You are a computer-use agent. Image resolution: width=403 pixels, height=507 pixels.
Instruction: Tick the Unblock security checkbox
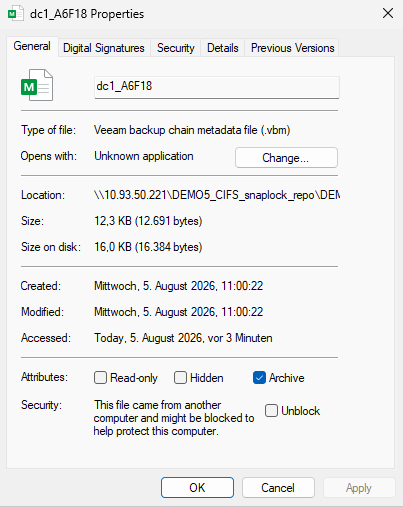point(271,411)
